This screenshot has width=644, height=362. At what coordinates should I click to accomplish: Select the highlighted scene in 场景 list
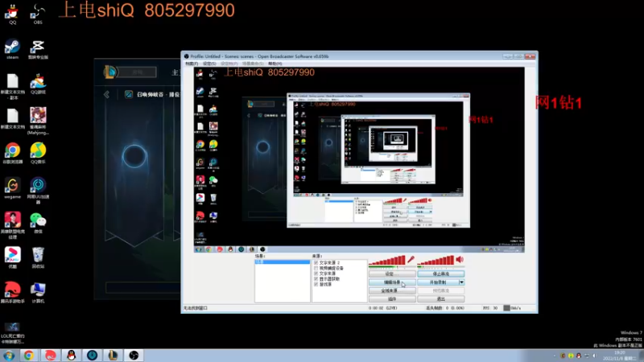(283, 262)
